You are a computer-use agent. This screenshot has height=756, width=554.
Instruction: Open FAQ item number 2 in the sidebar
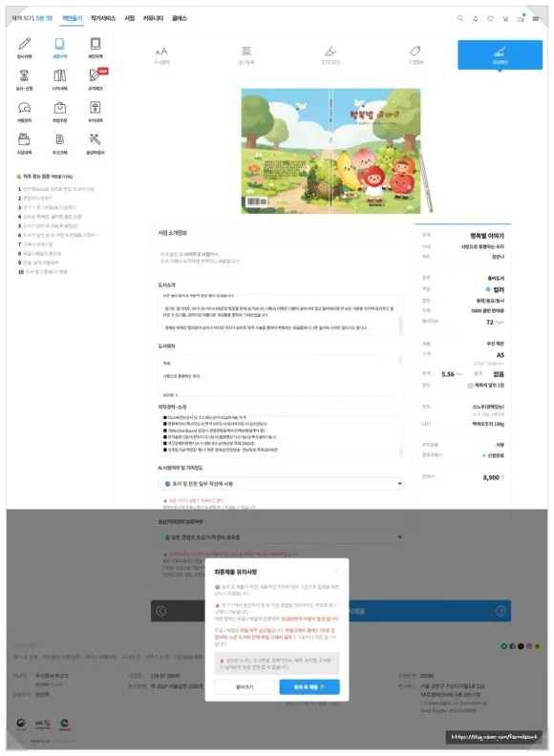point(35,199)
